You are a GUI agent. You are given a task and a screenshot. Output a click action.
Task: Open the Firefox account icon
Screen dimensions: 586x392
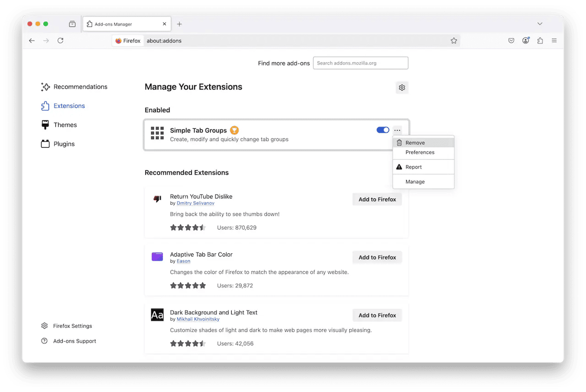click(x=526, y=41)
